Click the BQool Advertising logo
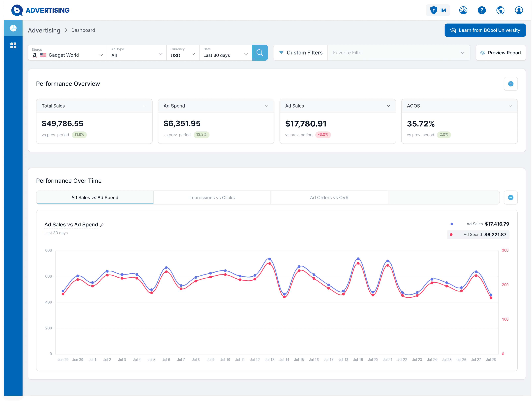This screenshot has height=403, width=532. click(40, 10)
